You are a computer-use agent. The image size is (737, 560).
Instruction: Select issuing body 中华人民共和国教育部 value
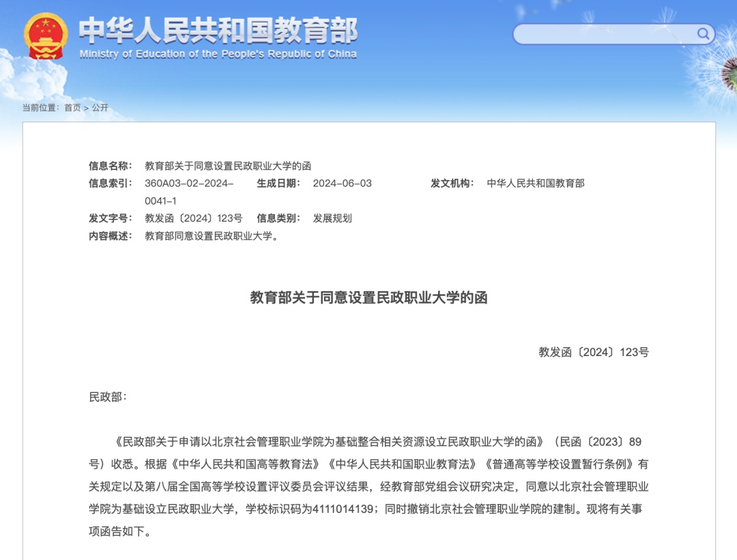pos(536,183)
